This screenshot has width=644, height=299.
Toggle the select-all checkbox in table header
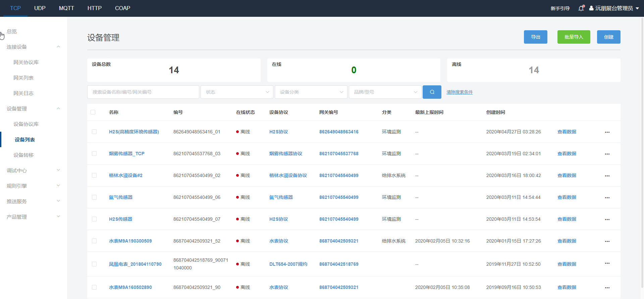[93, 112]
